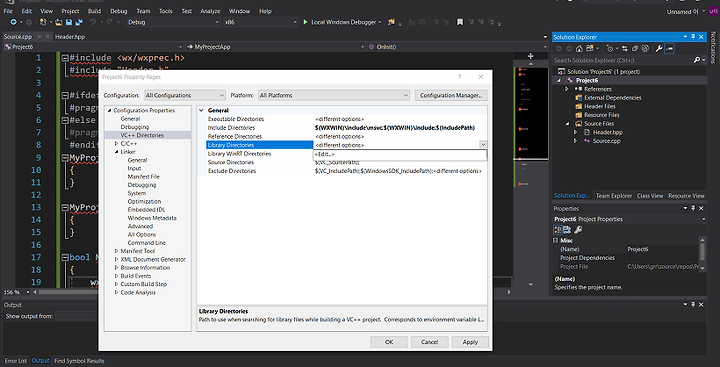Open Properties wrench icon in Solution Explorer
The height and width of the screenshot is (367, 720).
(x=659, y=49)
